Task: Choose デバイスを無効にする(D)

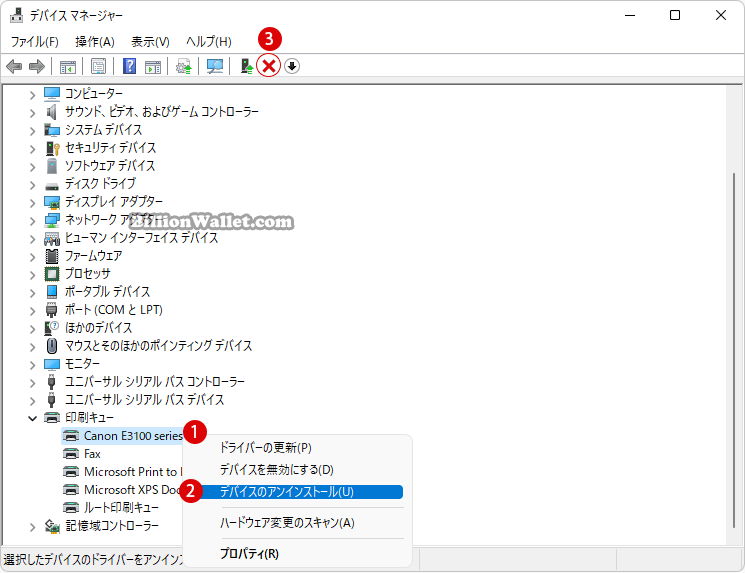Action: click(277, 470)
